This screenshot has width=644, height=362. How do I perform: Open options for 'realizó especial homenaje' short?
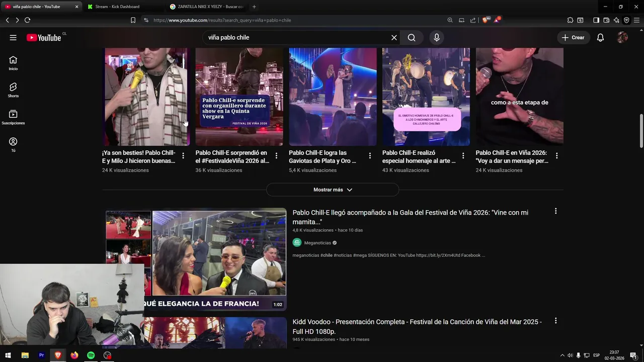tap(463, 156)
